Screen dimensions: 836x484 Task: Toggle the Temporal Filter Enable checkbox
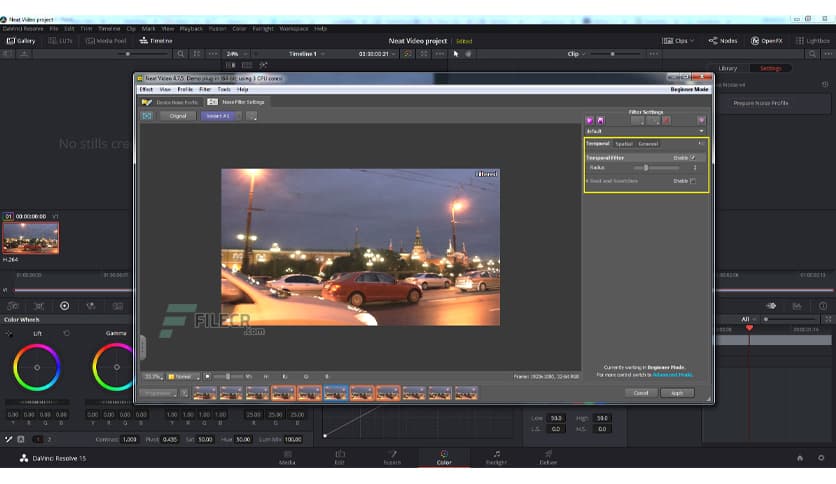[693, 158]
